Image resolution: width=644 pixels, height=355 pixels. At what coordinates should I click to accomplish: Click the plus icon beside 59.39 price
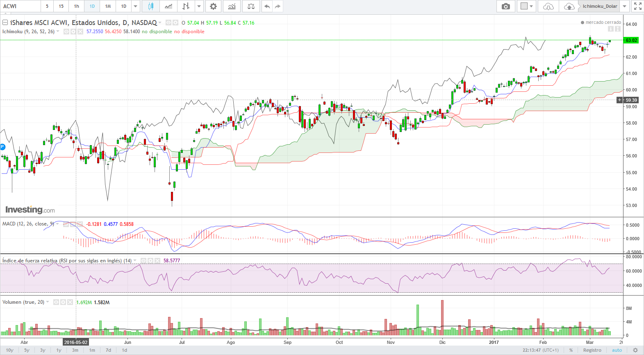point(619,100)
